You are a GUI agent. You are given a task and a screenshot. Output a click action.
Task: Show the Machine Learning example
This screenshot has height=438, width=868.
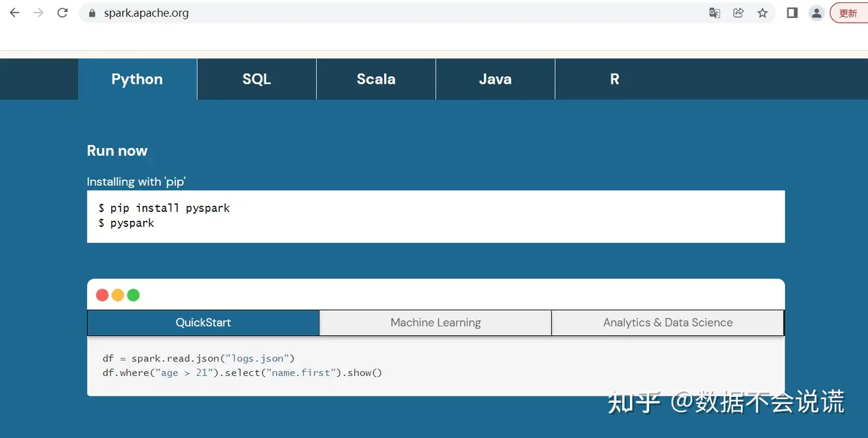pos(436,323)
